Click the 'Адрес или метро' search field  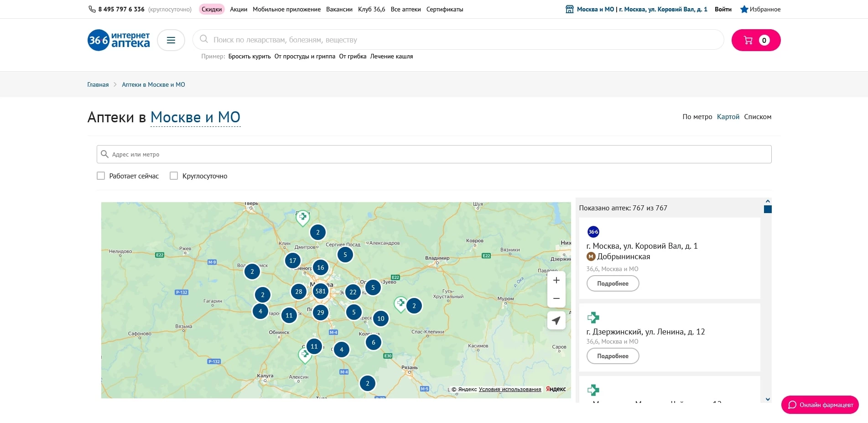[x=433, y=154]
